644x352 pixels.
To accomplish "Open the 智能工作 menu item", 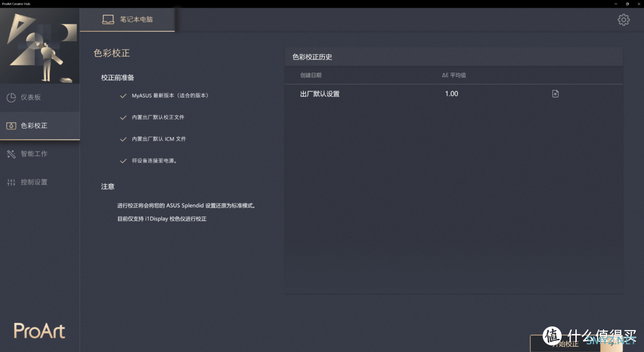I will pos(34,154).
